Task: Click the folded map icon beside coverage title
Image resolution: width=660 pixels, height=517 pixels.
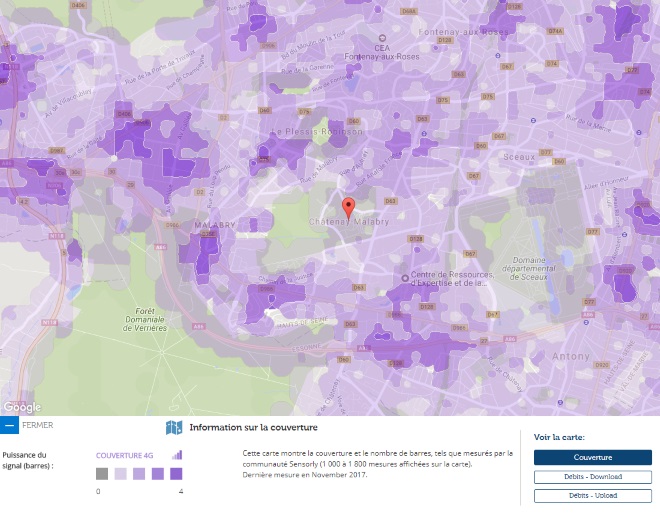Action: [x=174, y=428]
